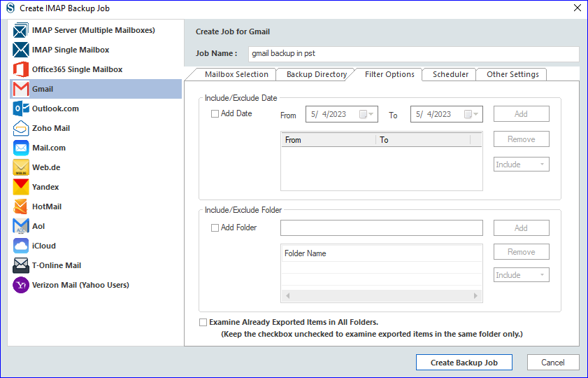The height and width of the screenshot is (378, 588).
Task: Expand the date Include dropdown
Action: [522, 164]
